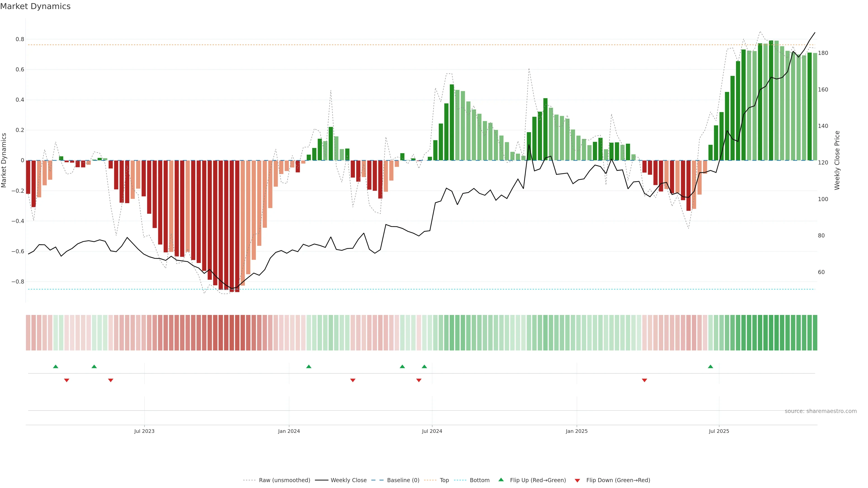Click the darkest green segment ending the heatmap strip
The image size is (868, 488).
[815, 332]
